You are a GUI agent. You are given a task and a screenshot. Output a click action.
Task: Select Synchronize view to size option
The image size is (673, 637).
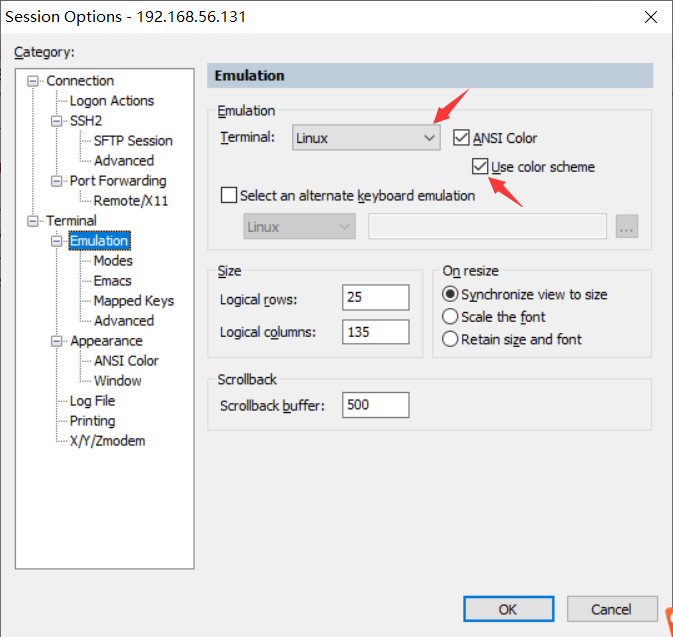click(x=450, y=294)
